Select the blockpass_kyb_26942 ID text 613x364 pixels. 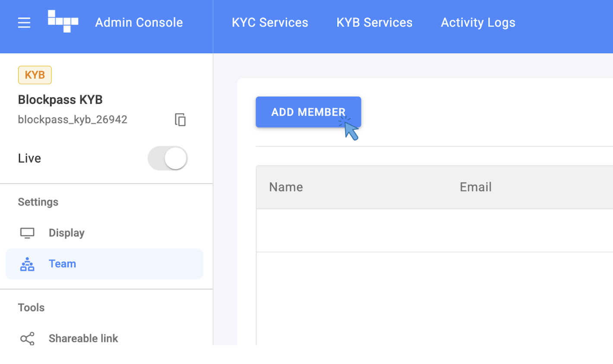click(x=73, y=119)
